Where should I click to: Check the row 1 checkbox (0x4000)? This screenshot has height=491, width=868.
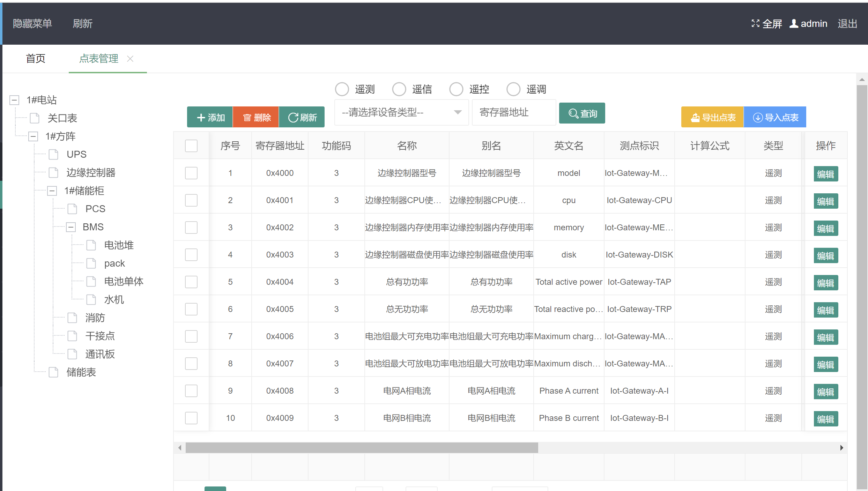(x=191, y=173)
